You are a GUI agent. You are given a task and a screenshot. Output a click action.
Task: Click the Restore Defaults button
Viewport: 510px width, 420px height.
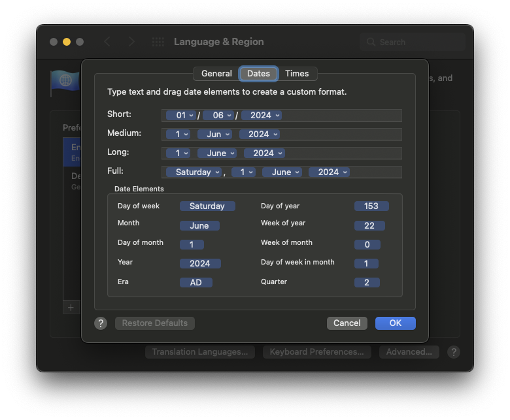point(155,323)
